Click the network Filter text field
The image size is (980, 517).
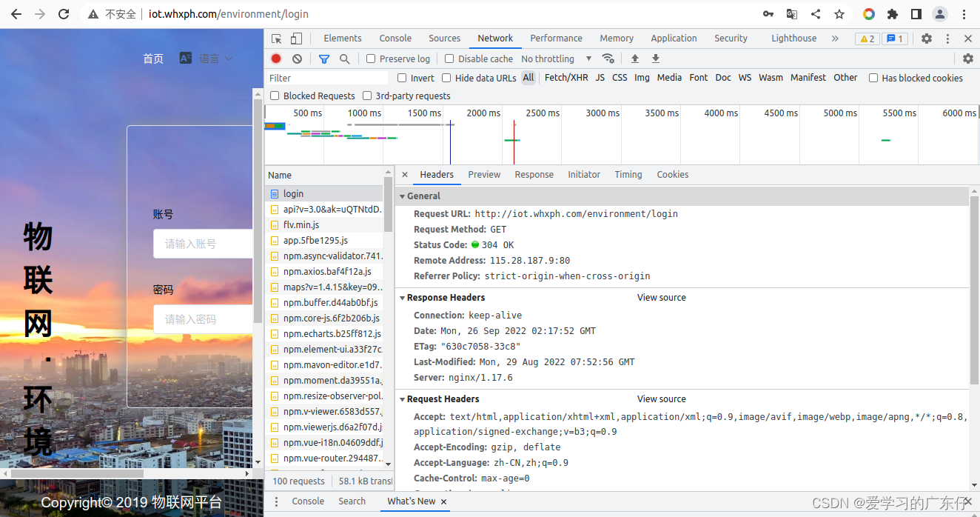[327, 78]
